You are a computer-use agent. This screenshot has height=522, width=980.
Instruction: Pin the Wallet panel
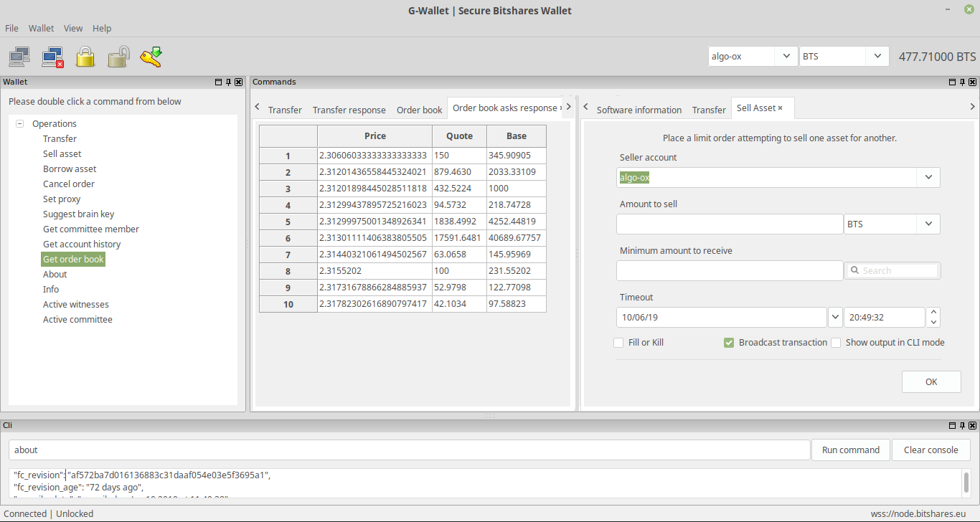tap(229, 82)
